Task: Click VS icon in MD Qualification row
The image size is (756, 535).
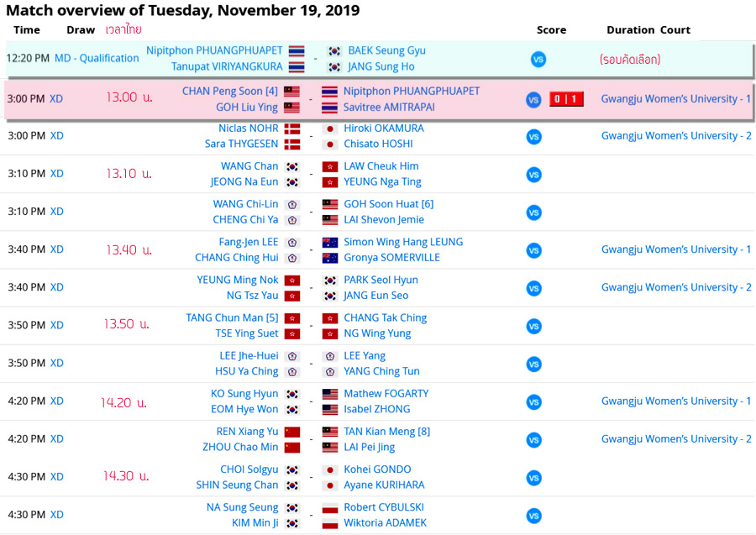Action: coord(538,60)
